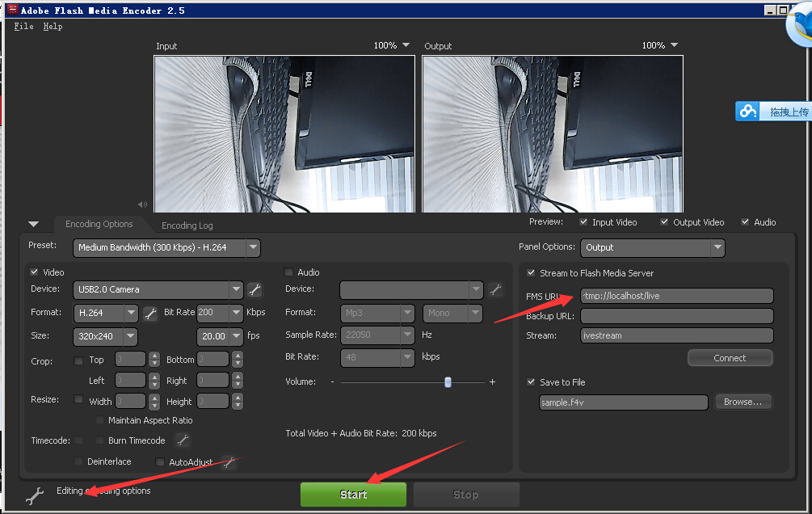Screen dimensions: 812x514
Task: Click the Connect button
Action: click(x=730, y=358)
